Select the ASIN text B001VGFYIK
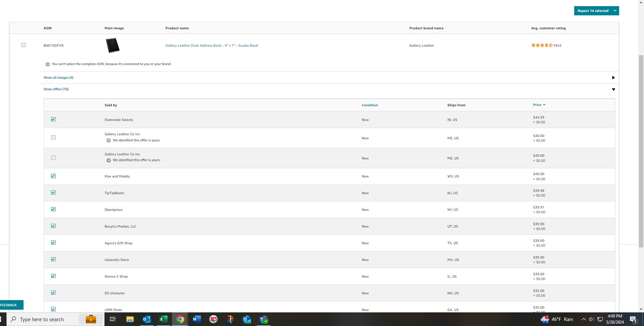The height and width of the screenshot is (326, 644). pyautogui.click(x=53, y=45)
